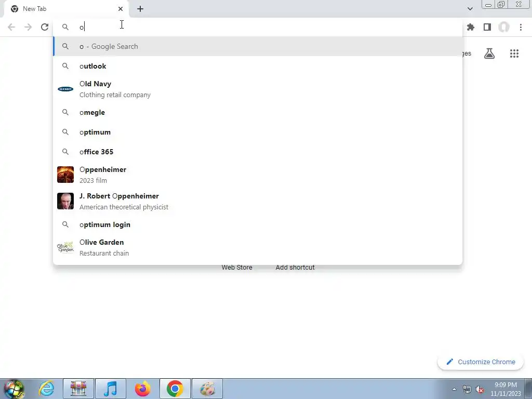
Task: Select the "Oppenheimer" 2023 film suggestion
Action: click(258, 175)
